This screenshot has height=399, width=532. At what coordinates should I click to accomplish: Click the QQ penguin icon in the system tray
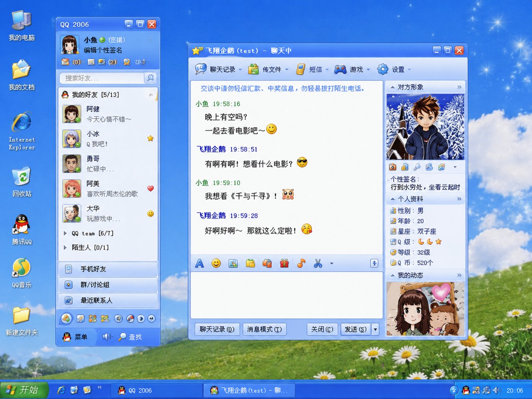tap(466, 390)
